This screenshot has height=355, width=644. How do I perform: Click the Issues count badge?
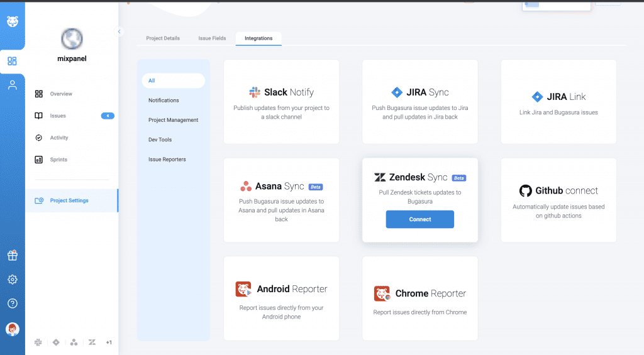(108, 116)
